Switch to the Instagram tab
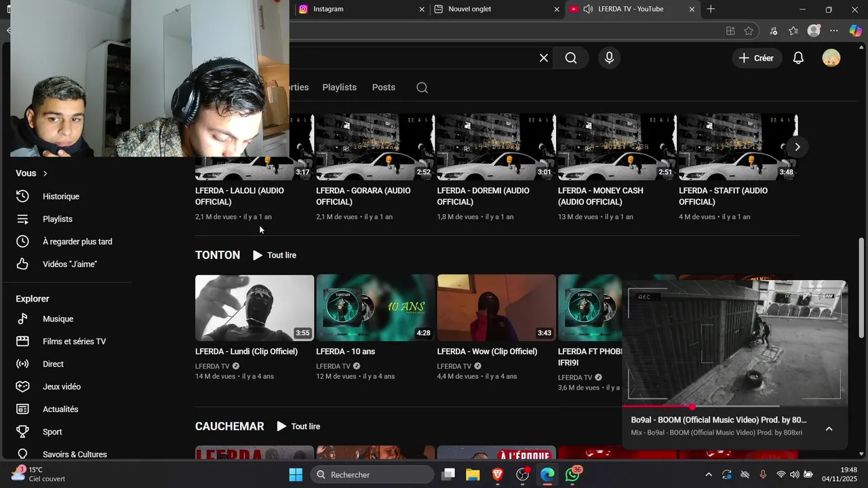This screenshot has height=488, width=868. click(362, 9)
